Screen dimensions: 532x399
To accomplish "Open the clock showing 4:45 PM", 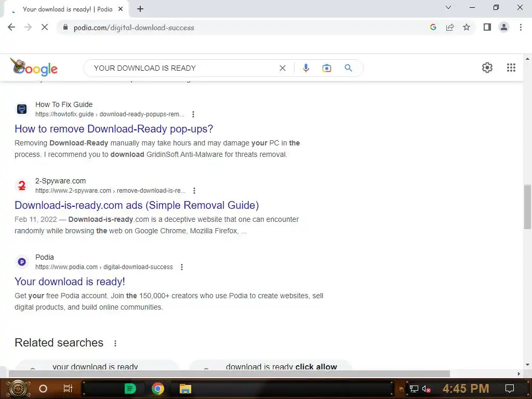I will (x=466, y=389).
